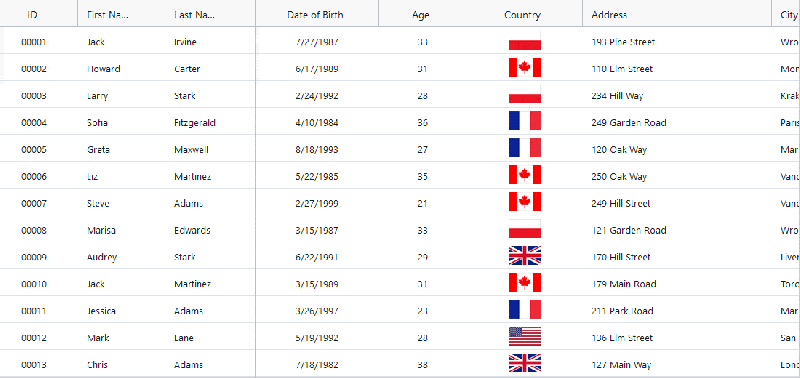This screenshot has height=378, width=800.
Task: Click address cell 234 Hill Way
Action: coord(617,96)
